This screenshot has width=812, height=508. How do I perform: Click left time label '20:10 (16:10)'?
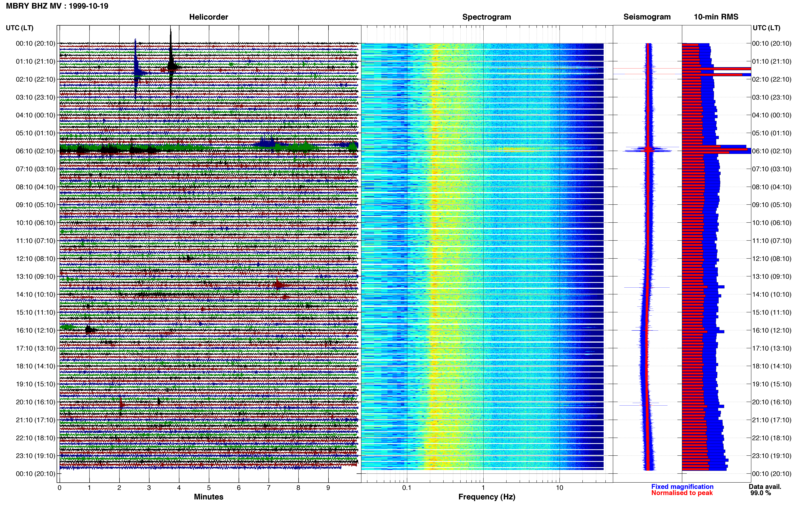(x=36, y=402)
